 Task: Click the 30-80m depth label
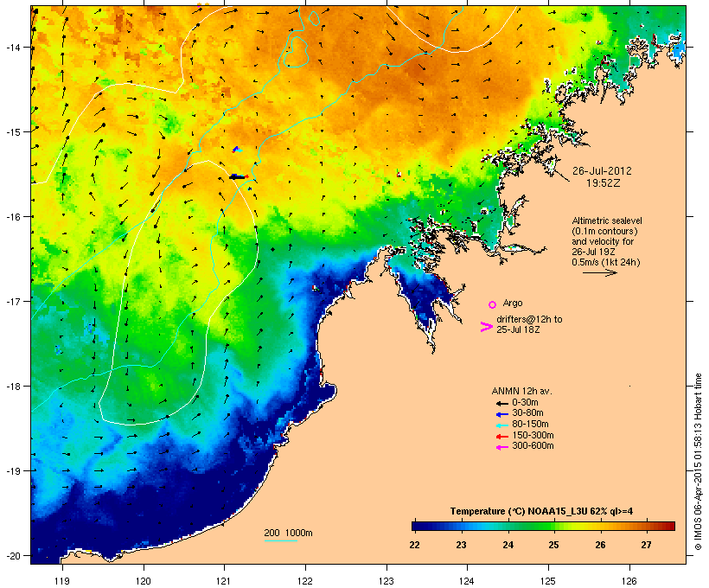(x=527, y=413)
